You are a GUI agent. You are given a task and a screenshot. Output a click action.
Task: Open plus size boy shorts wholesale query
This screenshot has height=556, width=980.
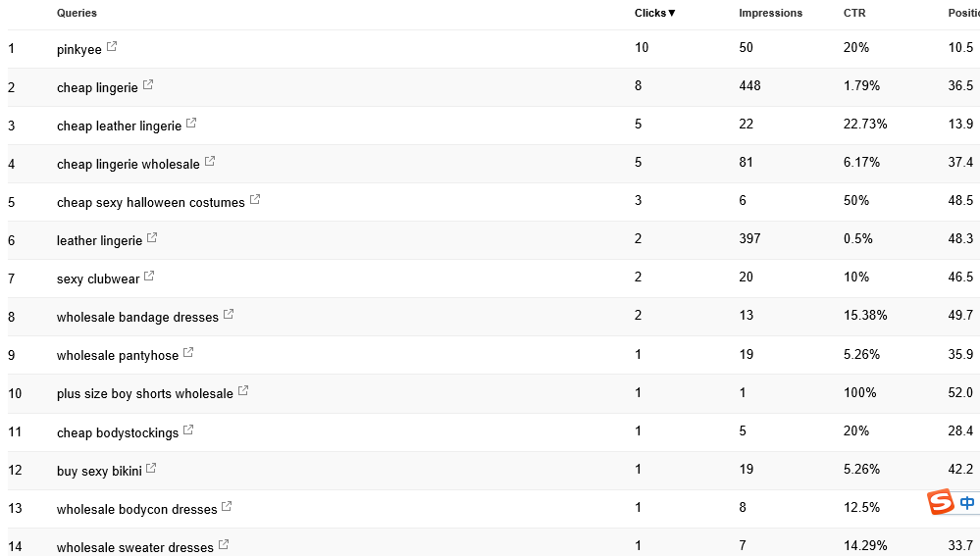(145, 393)
